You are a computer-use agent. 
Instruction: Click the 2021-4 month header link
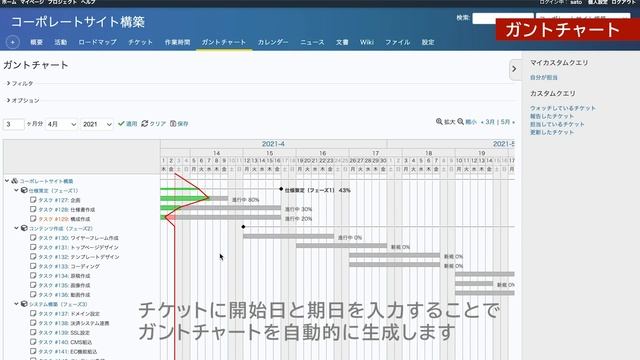point(273,144)
